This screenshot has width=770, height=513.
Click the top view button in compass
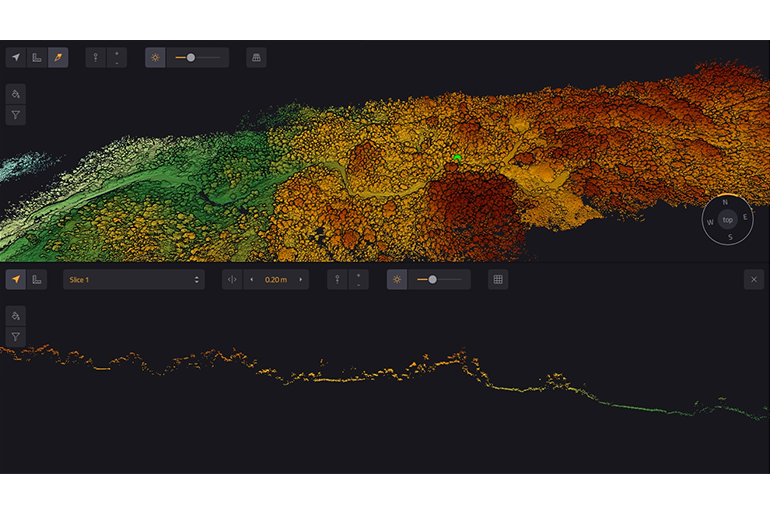pyautogui.click(x=728, y=219)
